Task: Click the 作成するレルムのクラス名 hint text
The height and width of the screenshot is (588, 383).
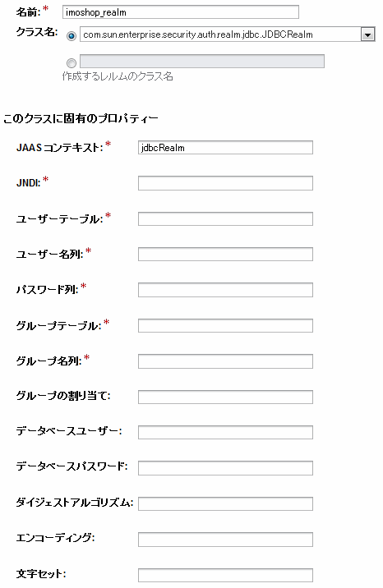Action: click(x=118, y=76)
